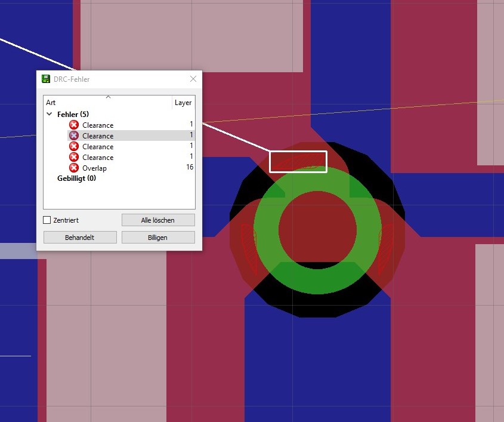Click the DRC-Fehler window board icon
Viewport: 504px width, 422px height.
pos(46,79)
